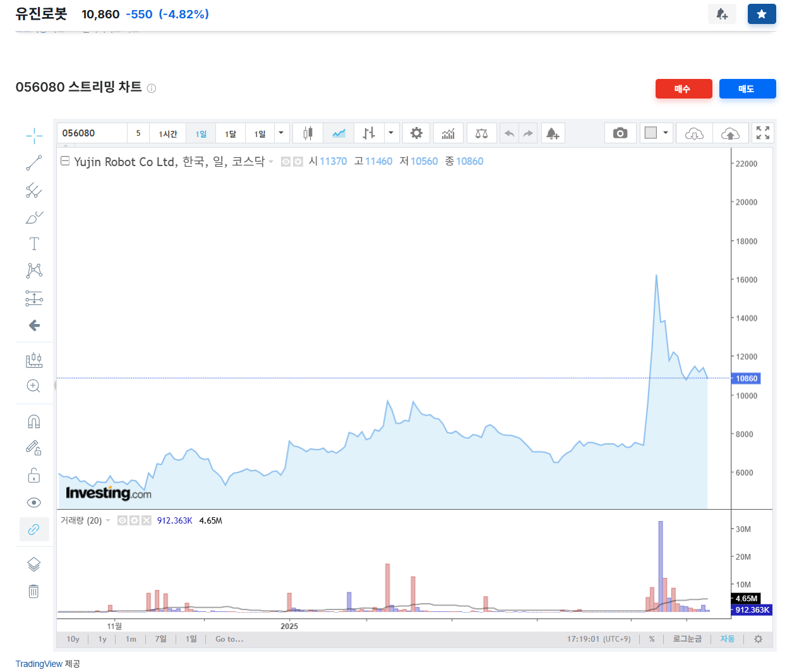Open the XABCD pattern tool
Image resolution: width=792 pixels, height=672 pixels.
34,270
